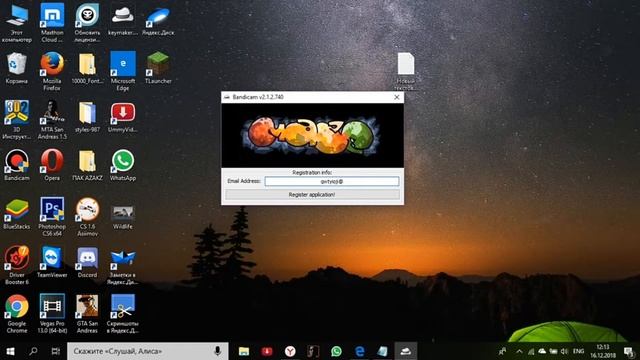Image resolution: width=640 pixels, height=360 pixels.
Task: Open the red downloader app on taskbar
Action: (x=267, y=351)
